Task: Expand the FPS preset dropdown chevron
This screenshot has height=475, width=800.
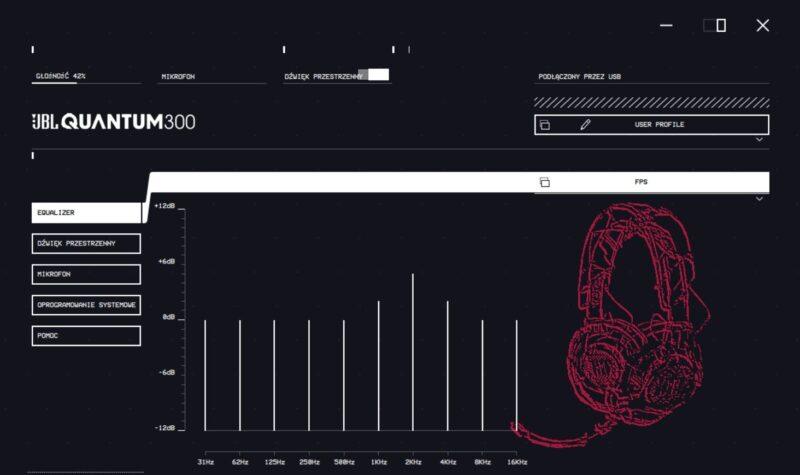Action: coord(759,199)
